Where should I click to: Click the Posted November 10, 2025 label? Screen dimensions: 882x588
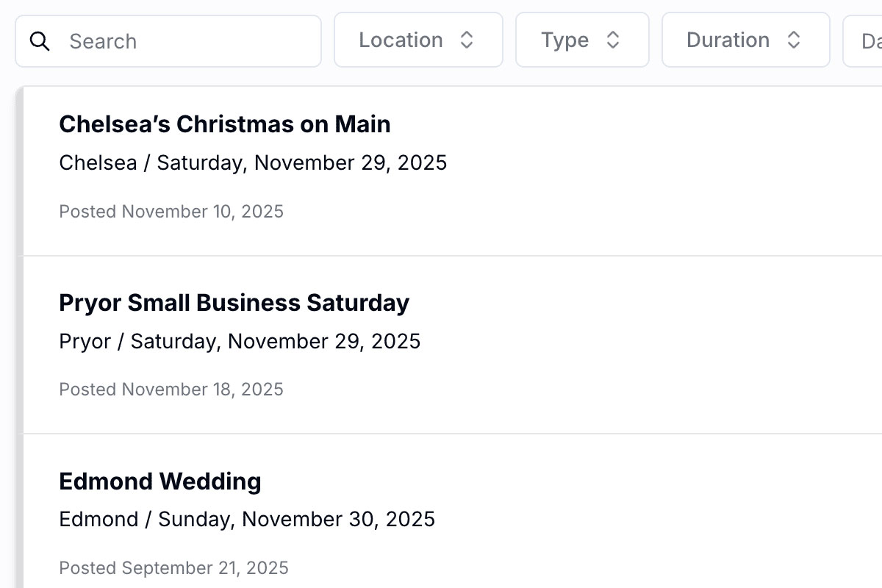[171, 212]
